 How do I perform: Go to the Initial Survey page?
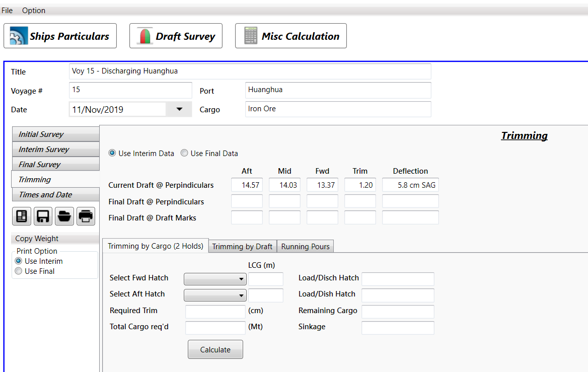point(41,134)
